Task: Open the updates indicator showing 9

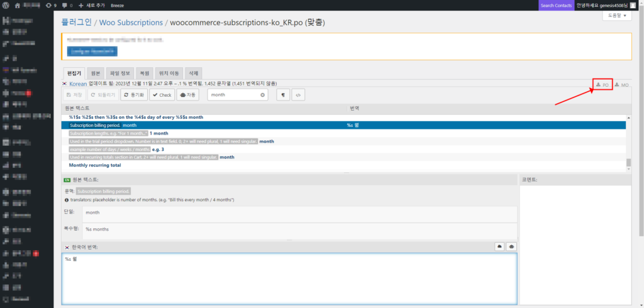Action: coord(52,5)
